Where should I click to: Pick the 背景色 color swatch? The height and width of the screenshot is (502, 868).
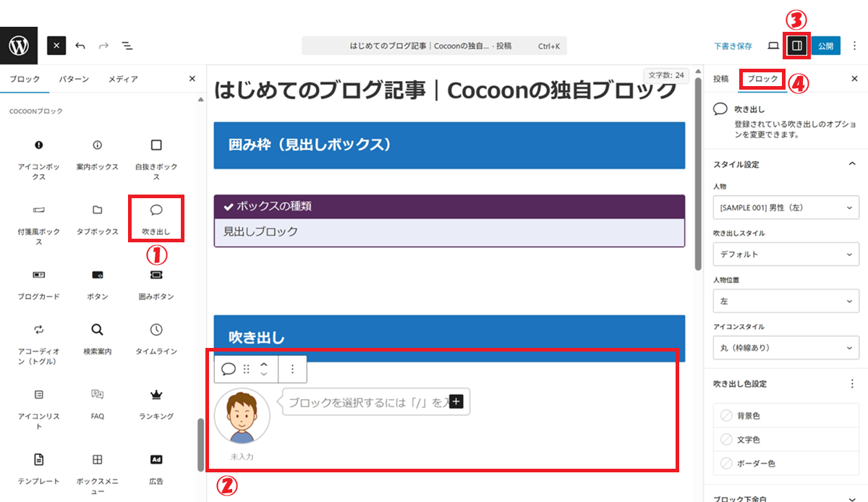tap(727, 416)
